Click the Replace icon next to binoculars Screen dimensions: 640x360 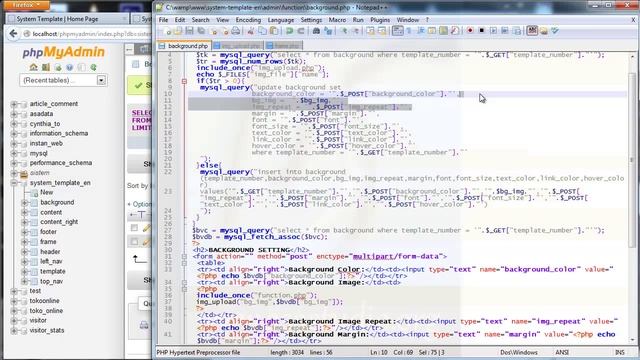click(x=328, y=31)
